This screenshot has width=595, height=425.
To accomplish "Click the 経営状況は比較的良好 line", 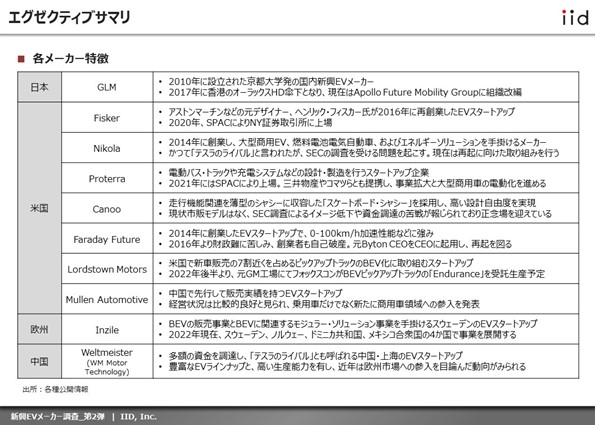I will tap(324, 304).
